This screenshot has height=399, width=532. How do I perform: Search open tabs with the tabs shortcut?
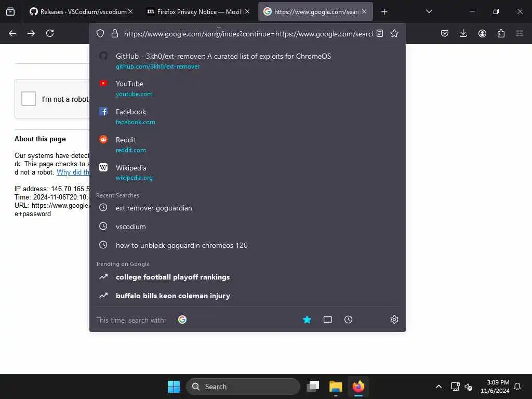[328, 320]
